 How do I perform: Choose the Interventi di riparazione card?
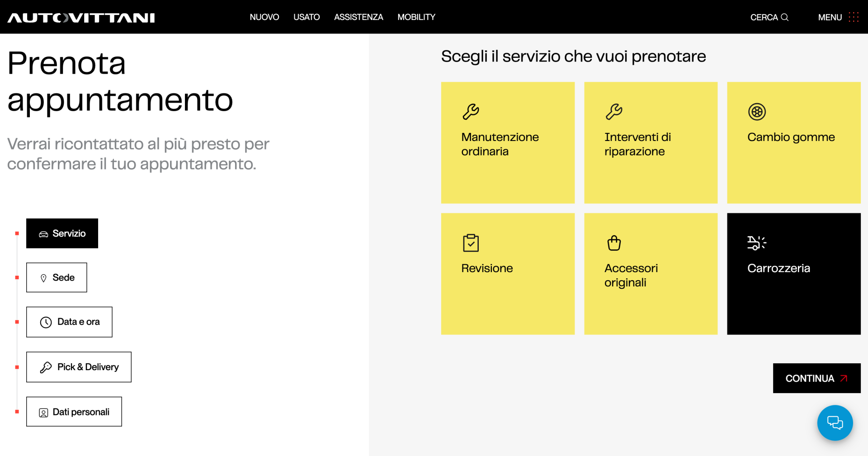pyautogui.click(x=651, y=143)
